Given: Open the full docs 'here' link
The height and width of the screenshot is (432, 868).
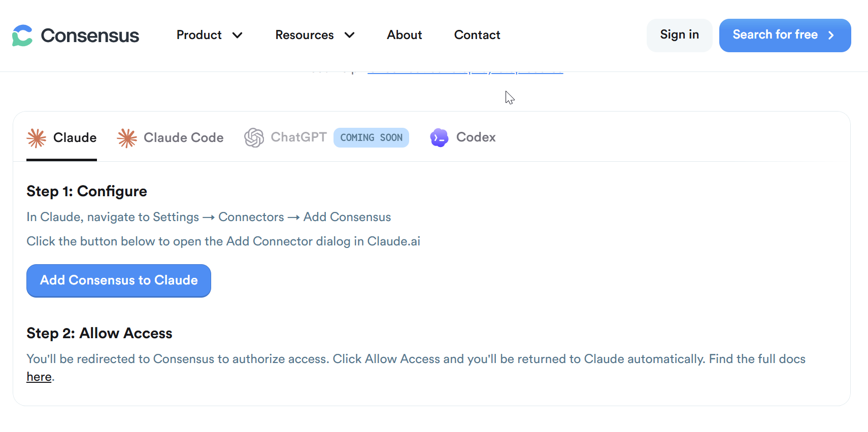Looking at the screenshot, I should (39, 377).
